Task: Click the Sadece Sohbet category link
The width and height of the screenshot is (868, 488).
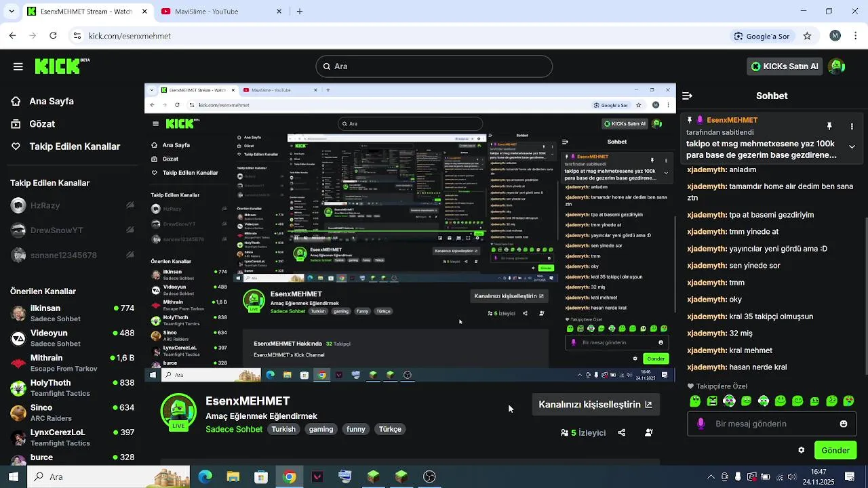Action: [x=234, y=429]
